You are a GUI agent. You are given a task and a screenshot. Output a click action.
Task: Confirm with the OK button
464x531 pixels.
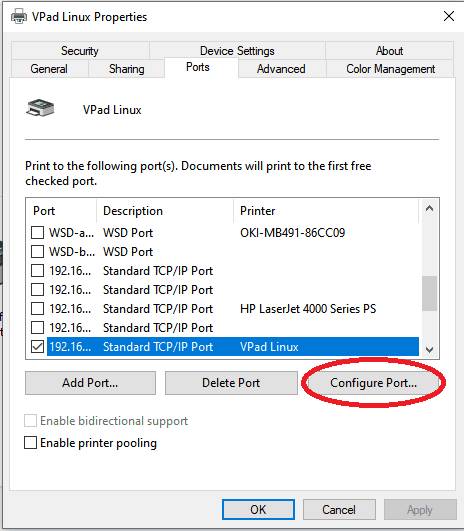point(258,509)
